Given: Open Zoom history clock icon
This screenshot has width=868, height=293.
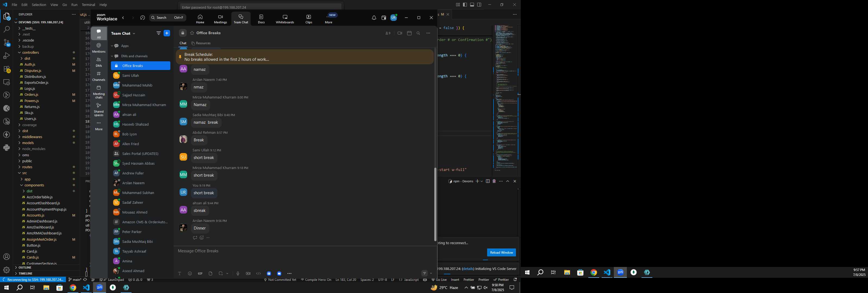Looking at the screenshot, I should pos(142,18).
